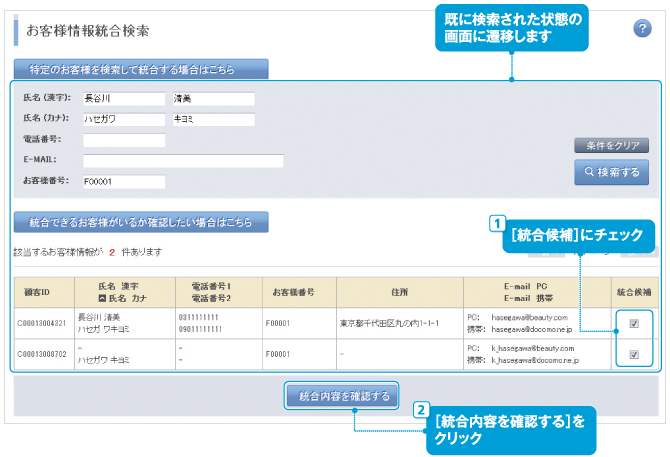Click the kanji surname field containing 長谷川
The height and width of the screenshot is (457, 670).
(x=123, y=99)
